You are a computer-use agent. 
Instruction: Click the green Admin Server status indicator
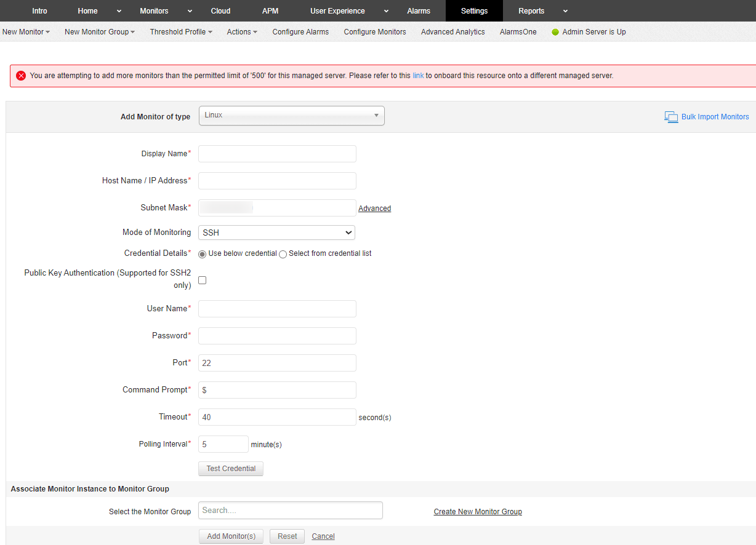click(555, 32)
